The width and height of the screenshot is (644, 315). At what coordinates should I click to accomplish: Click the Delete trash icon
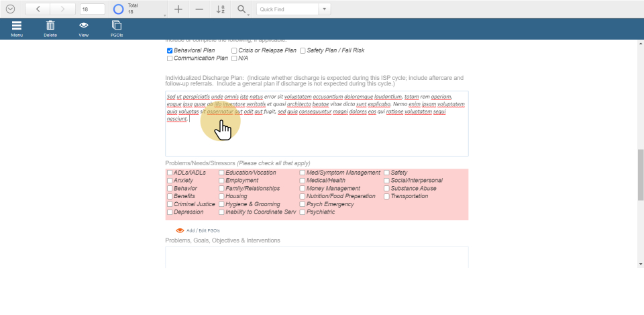coord(50,26)
